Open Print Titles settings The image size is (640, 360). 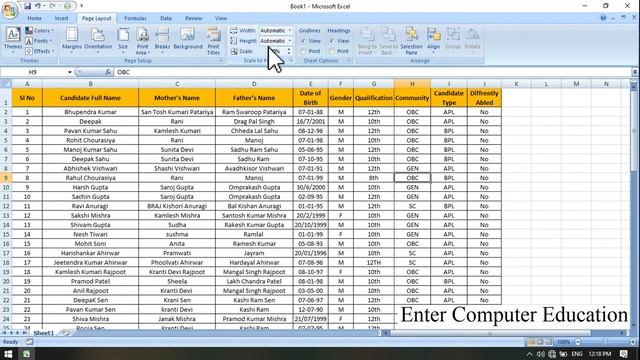click(213, 41)
